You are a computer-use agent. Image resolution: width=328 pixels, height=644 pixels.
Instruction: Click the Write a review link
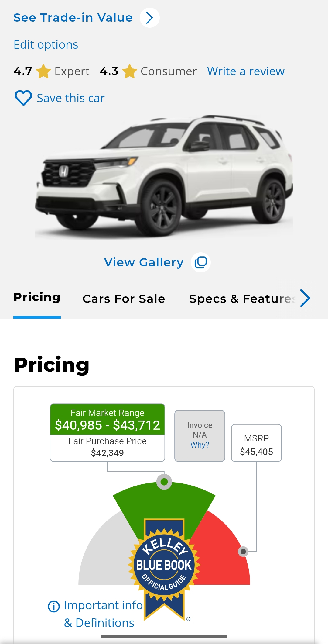[x=246, y=71]
